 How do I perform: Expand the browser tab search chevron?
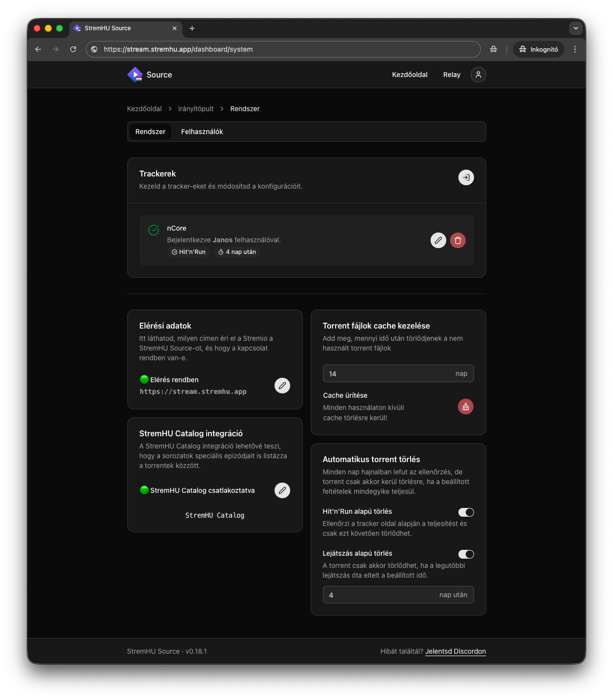[575, 28]
